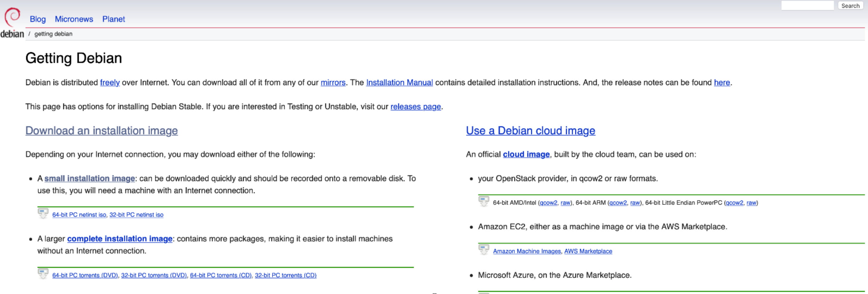
Task: Open 32-bit PC torrents (DVD) link
Action: tap(154, 276)
